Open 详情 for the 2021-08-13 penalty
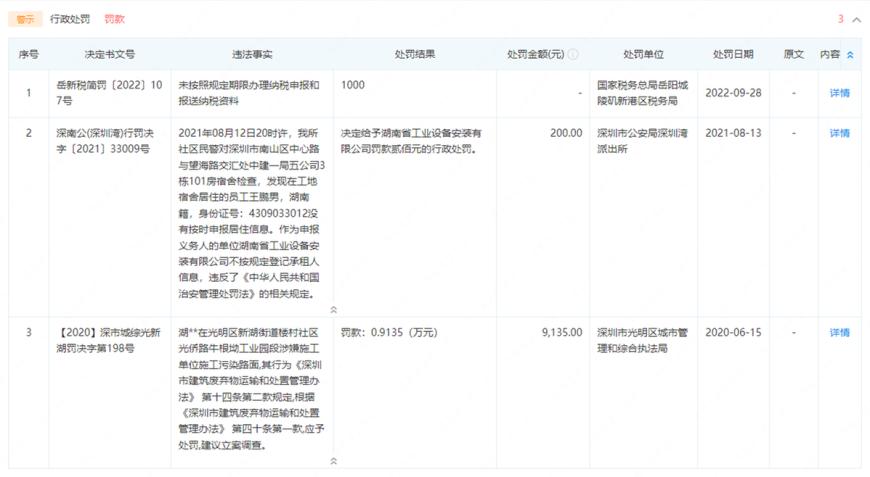 [839, 133]
